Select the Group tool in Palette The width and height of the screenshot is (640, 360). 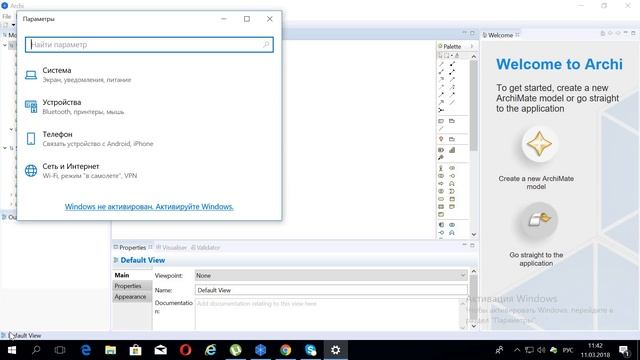tap(452, 121)
